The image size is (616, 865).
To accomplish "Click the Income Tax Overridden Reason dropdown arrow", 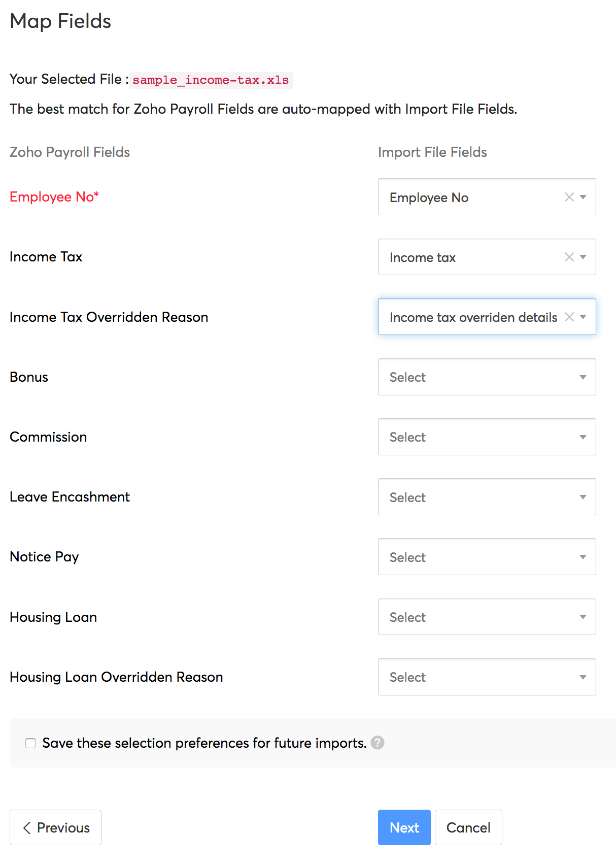I will click(x=583, y=317).
